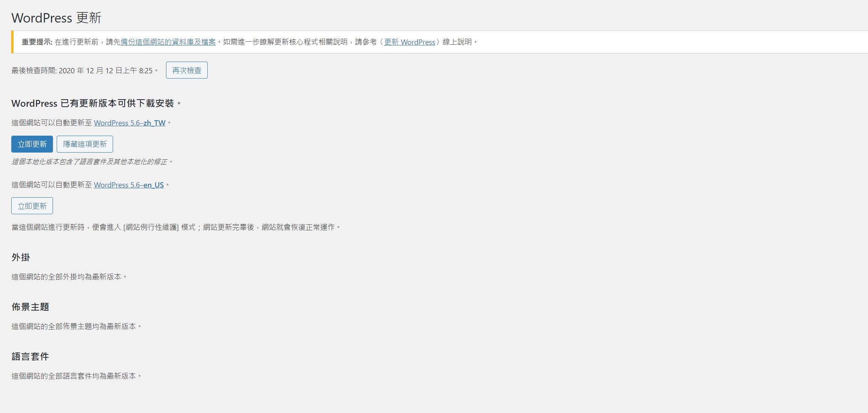Click the 再次檢查 button

pos(187,70)
